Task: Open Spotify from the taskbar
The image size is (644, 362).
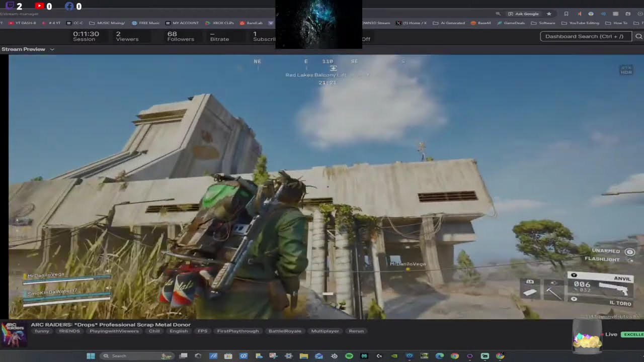Action: 349,356
